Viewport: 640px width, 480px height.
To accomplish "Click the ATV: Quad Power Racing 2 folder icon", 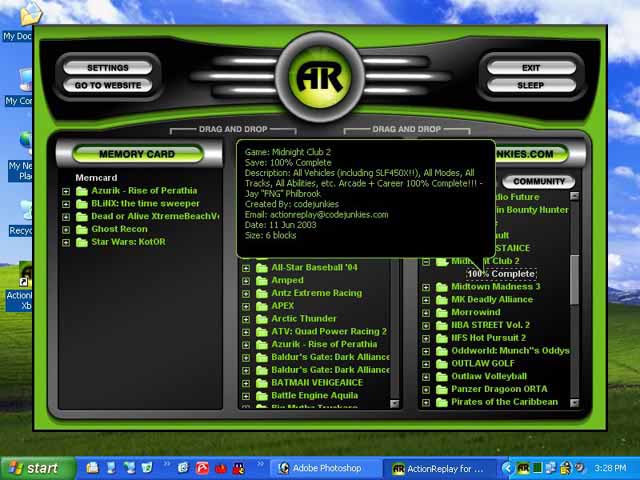I will tap(262, 332).
